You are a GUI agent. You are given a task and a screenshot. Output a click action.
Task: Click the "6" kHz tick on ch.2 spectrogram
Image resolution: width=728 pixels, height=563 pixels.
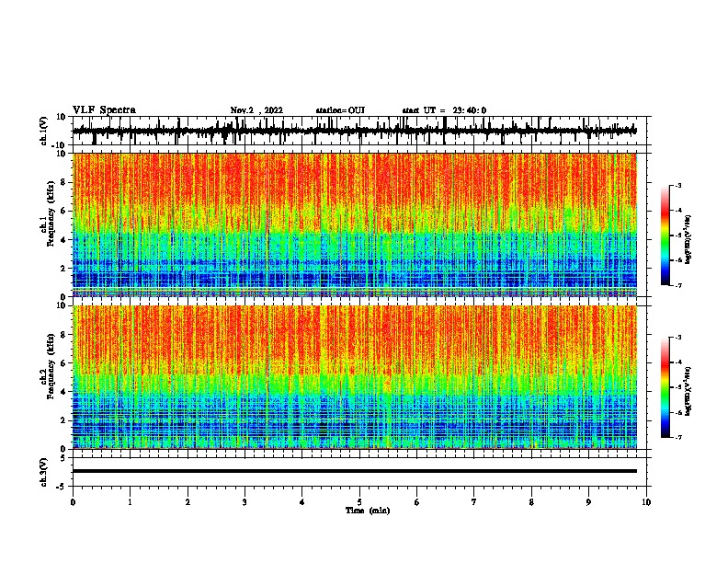click(64, 363)
